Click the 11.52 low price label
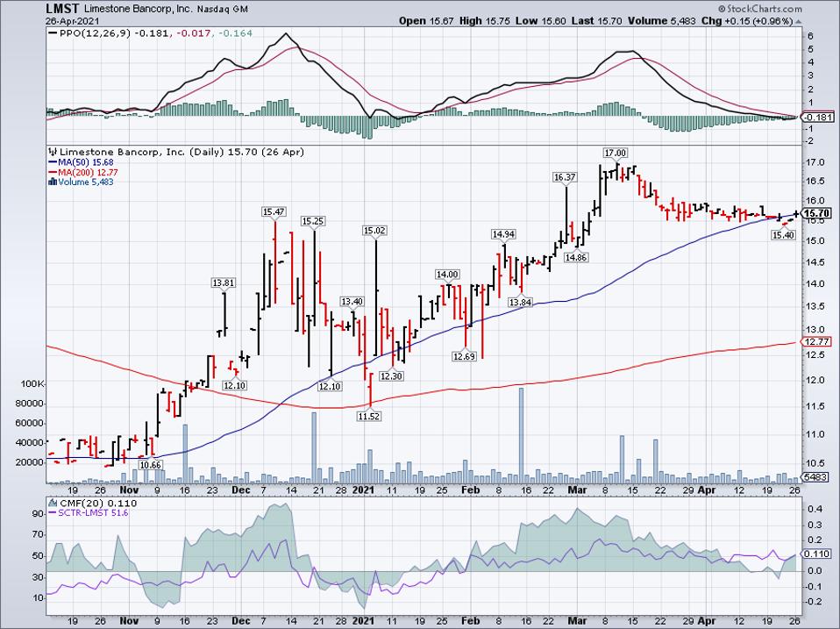Image resolution: width=840 pixels, height=629 pixels. click(369, 416)
